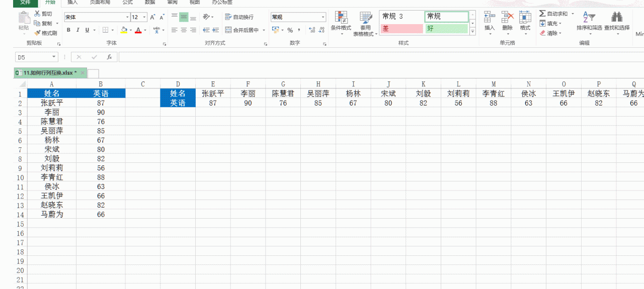Open the Conditional Formatting (条件格式) menu
Screen dimensions: 644x289
tap(341, 23)
